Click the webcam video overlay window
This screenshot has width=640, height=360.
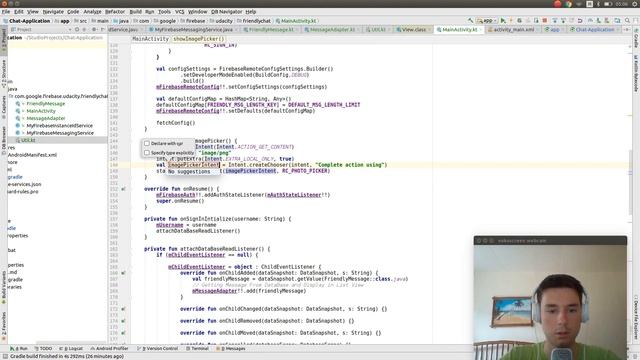[550, 298]
